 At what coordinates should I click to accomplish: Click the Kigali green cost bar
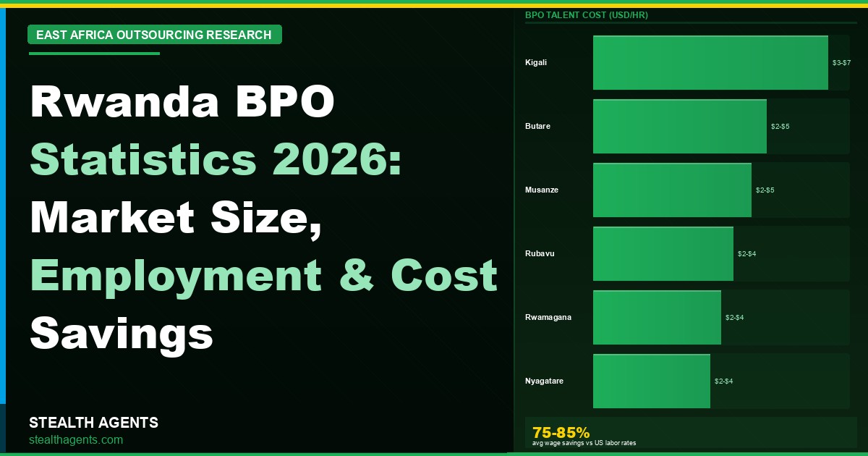[710, 62]
